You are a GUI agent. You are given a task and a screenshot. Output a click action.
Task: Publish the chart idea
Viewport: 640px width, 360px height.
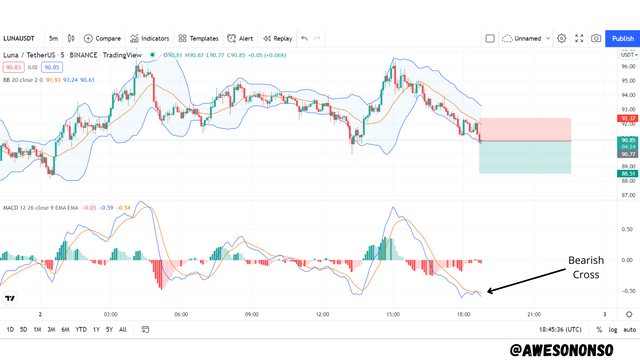[622, 38]
